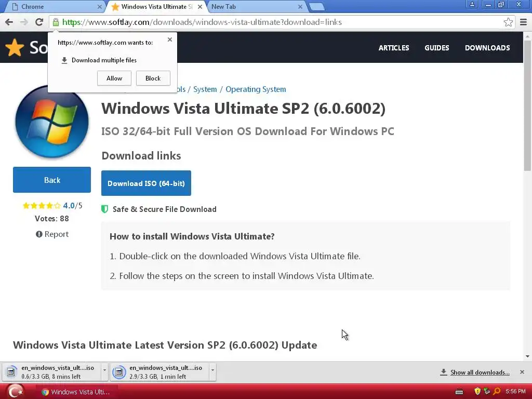The image size is (532, 399).
Task: Click the Votes: 88 text
Action: (52, 219)
